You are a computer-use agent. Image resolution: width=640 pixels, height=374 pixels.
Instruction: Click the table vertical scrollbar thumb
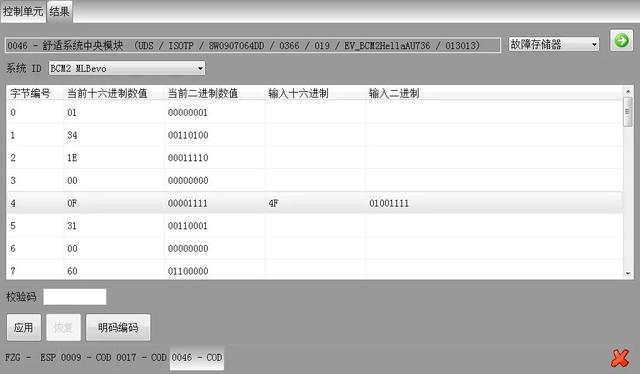coord(628,111)
